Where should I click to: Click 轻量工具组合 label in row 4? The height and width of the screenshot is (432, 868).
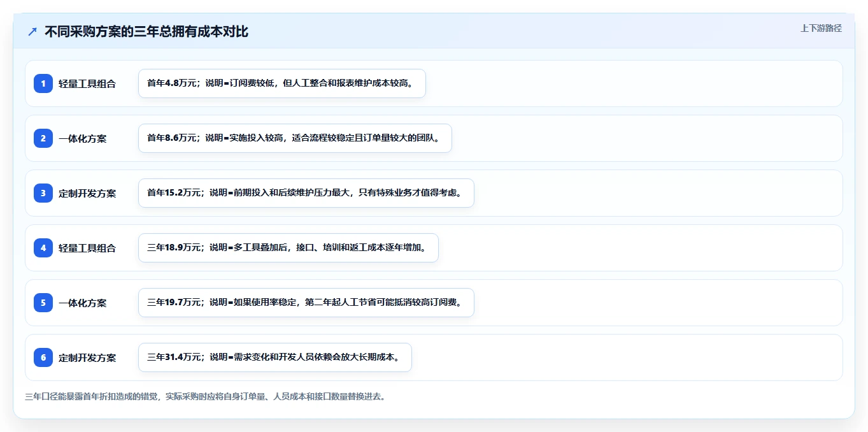pyautogui.click(x=87, y=248)
